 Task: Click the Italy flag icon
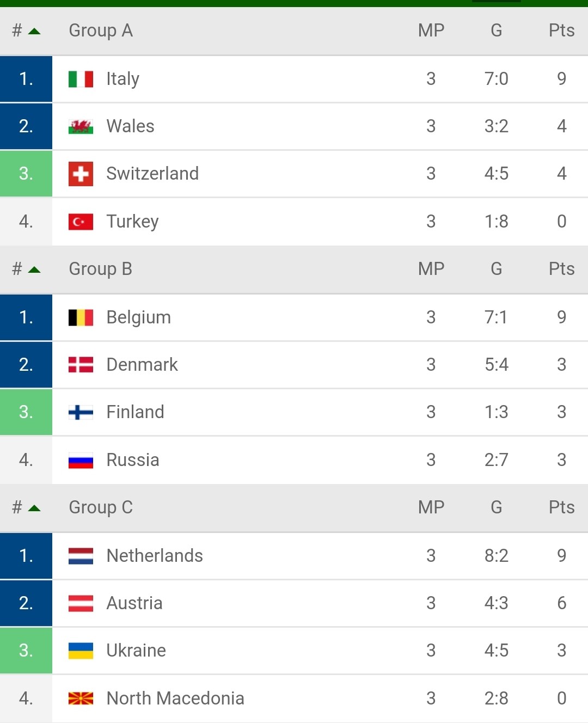[81, 79]
